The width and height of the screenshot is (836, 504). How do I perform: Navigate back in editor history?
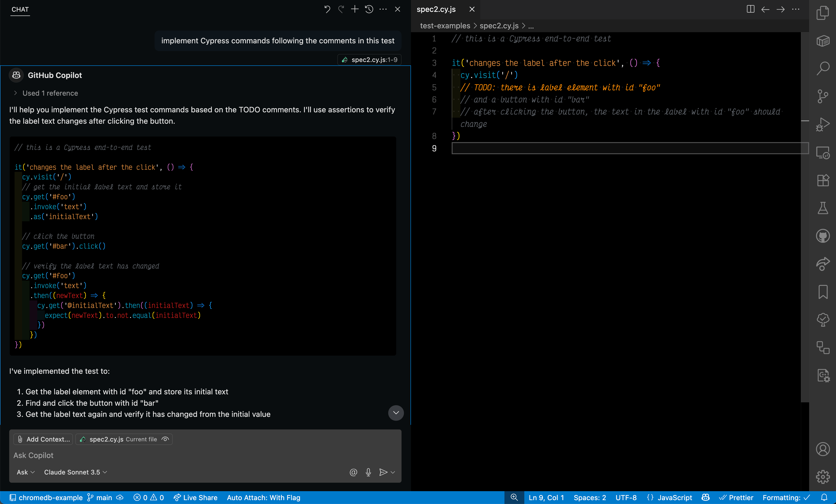(x=765, y=9)
